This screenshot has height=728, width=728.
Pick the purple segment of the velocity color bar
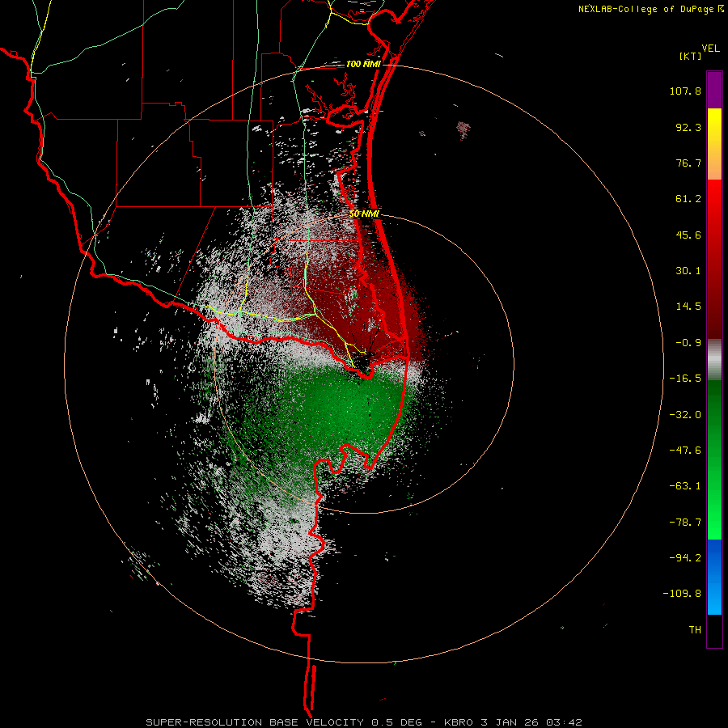click(714, 90)
